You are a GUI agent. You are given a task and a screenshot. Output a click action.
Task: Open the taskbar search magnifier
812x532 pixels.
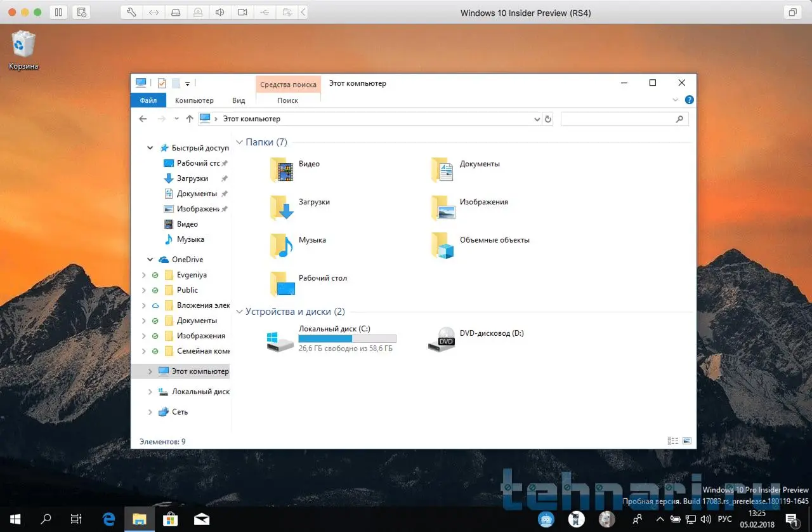[x=46, y=519]
